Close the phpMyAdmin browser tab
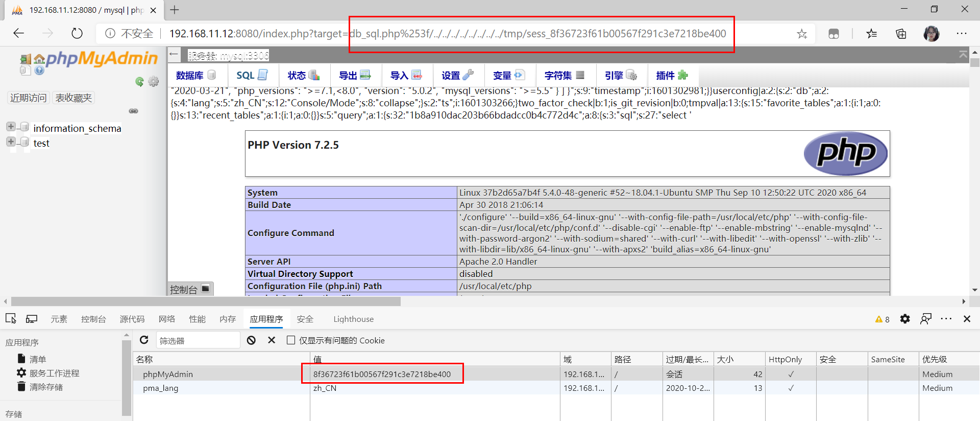 pos(153,10)
